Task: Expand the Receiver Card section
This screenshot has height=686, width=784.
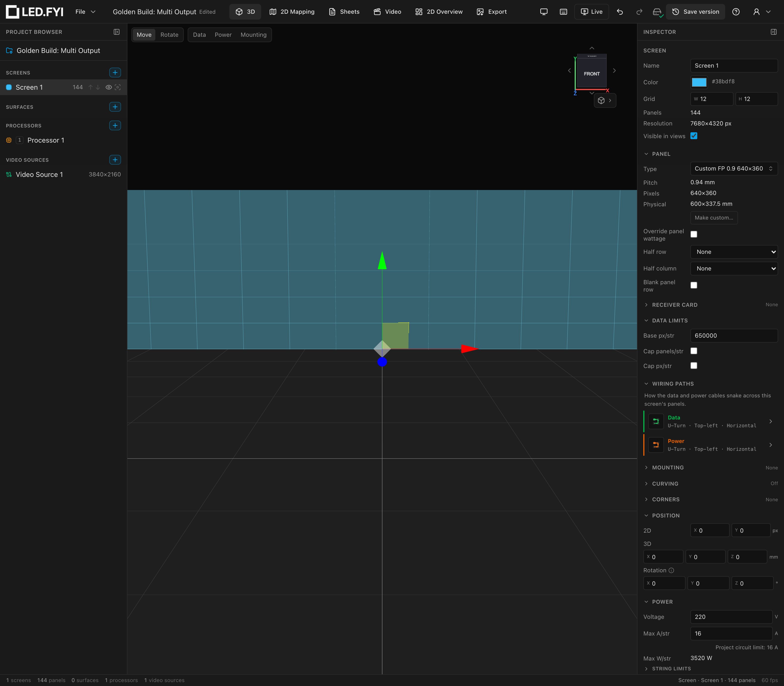Action: [x=710, y=305]
